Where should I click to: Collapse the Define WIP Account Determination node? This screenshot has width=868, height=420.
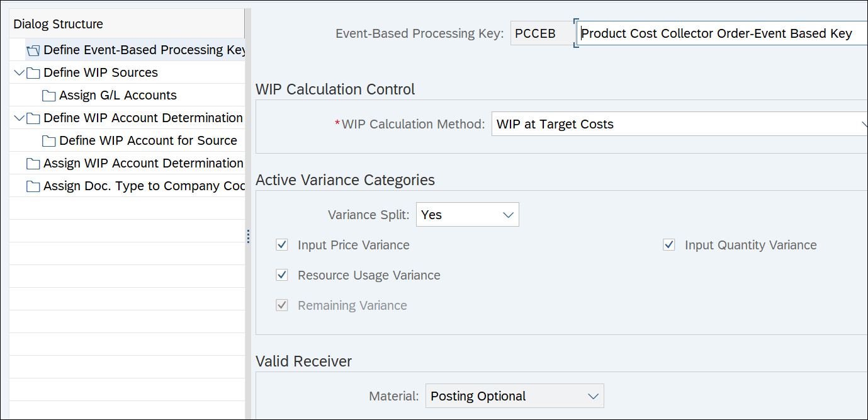(x=19, y=118)
